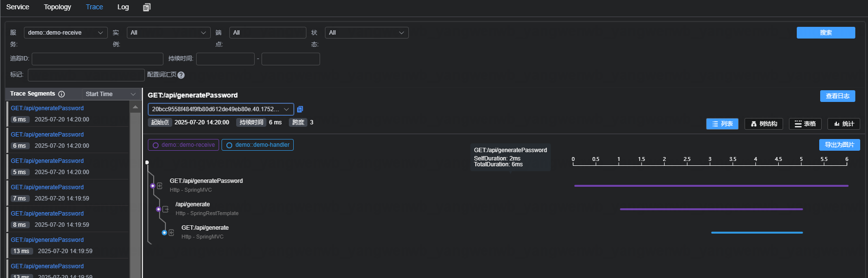Click the entry span icon for GET:/api/generate
The height and width of the screenshot is (278, 868).
[x=171, y=233]
